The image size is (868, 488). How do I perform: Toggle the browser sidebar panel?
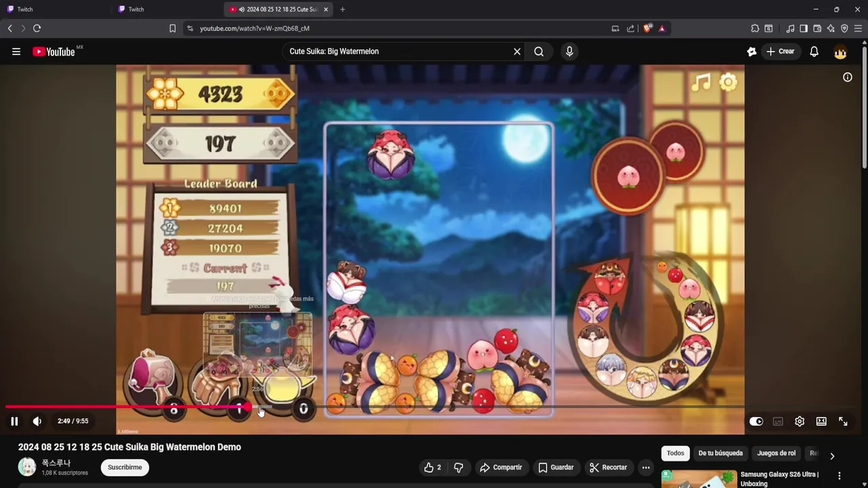coord(804,28)
